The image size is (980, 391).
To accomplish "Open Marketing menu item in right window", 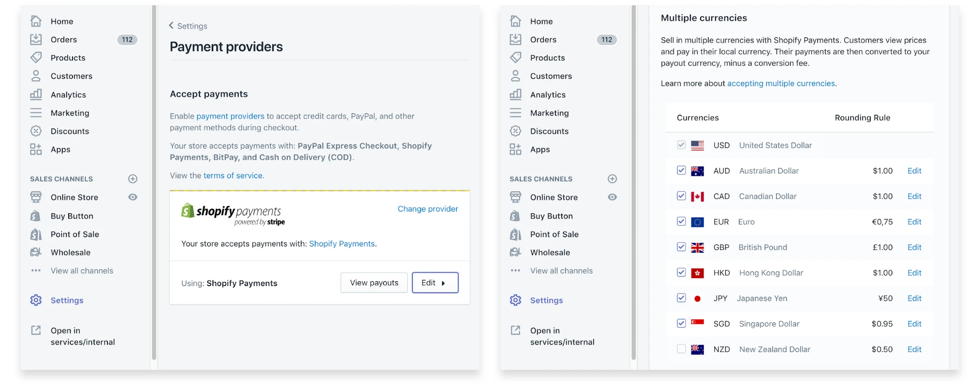I will (549, 113).
